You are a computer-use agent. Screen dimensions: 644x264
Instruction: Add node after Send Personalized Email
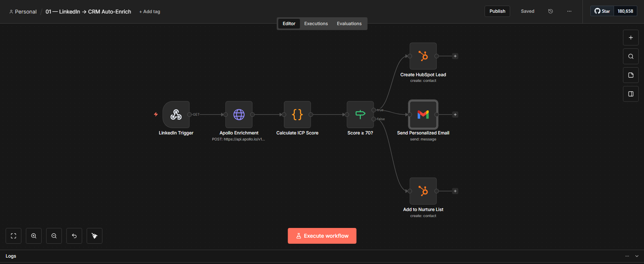click(x=455, y=115)
